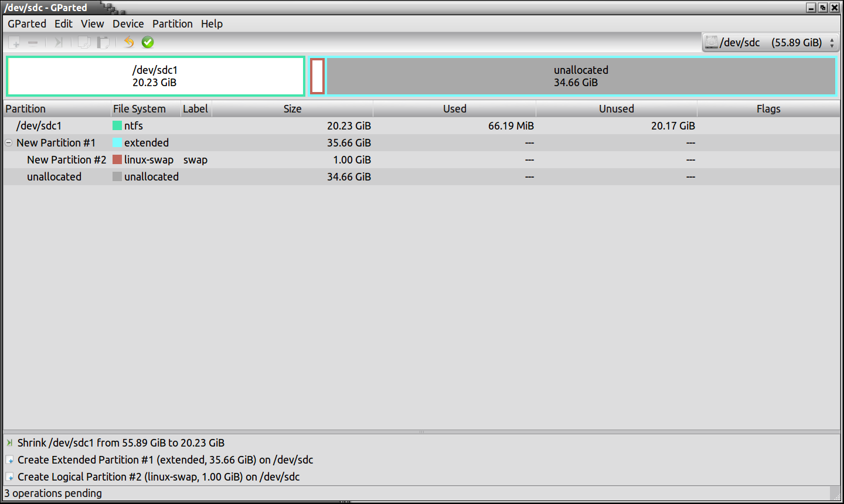844x504 pixels.
Task: Click the Size column header
Action: pos(292,109)
